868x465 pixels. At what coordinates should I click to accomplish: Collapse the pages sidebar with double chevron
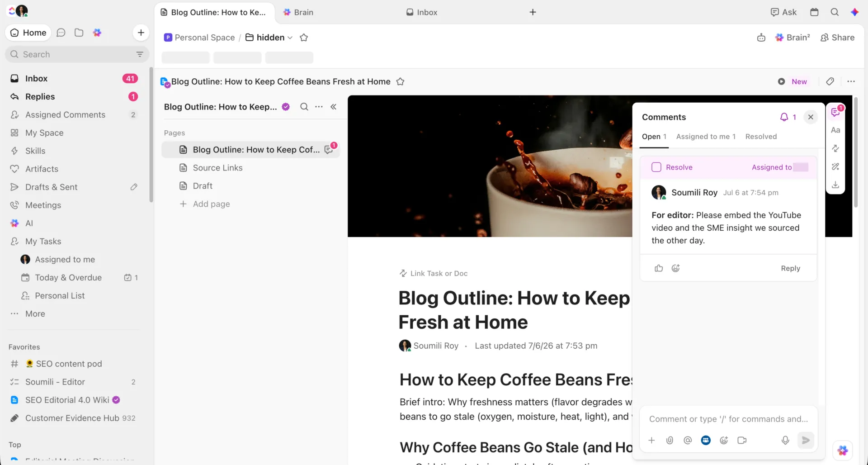click(333, 107)
